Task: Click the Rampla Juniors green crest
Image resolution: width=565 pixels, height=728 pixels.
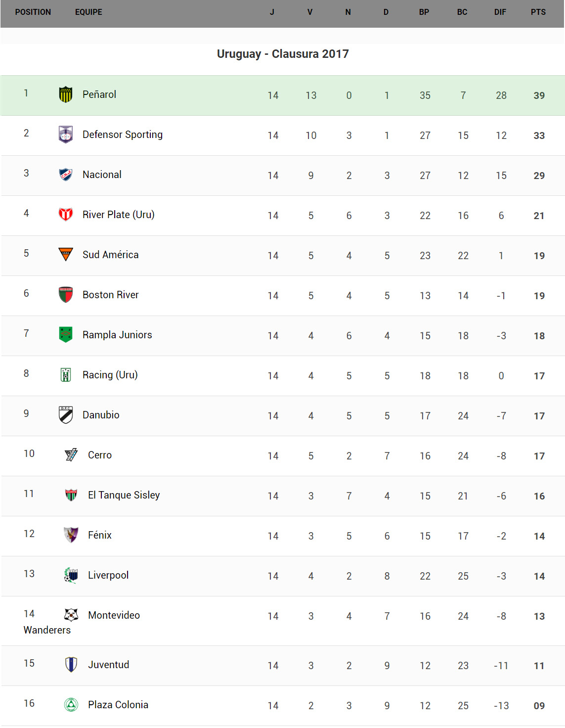Action: [x=66, y=335]
